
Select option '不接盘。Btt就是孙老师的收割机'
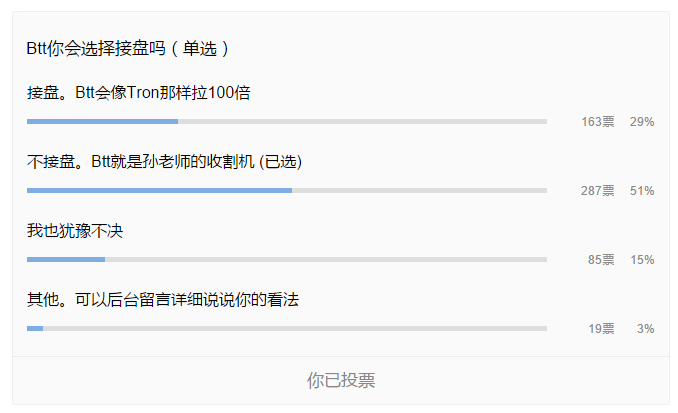pos(141,162)
